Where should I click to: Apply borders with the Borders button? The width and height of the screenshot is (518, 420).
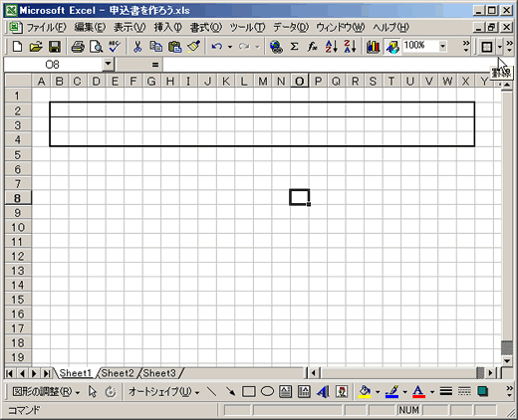[x=487, y=47]
